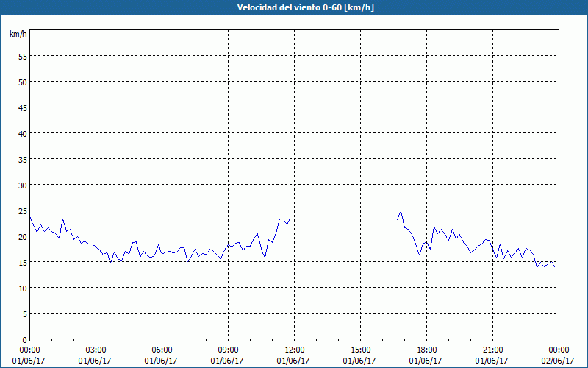Screen dimensions: 588x368
Task: Click the y-axis value 0
Action: 25,340
